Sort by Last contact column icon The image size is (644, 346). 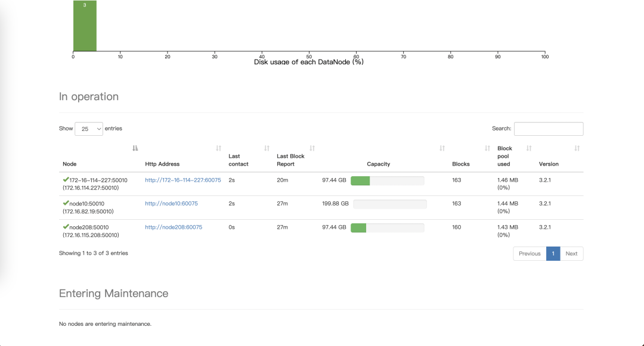267,148
